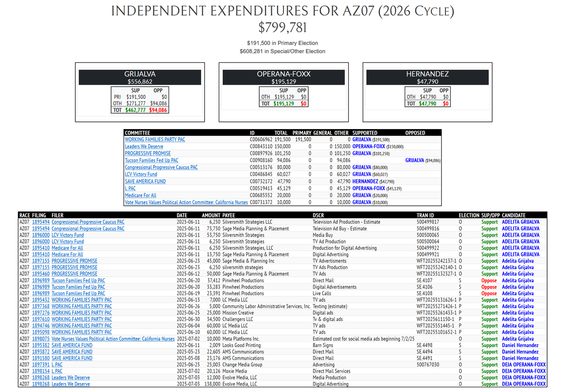Open Tucson Families Fed Up PAC in the committee summary table

coord(151,161)
